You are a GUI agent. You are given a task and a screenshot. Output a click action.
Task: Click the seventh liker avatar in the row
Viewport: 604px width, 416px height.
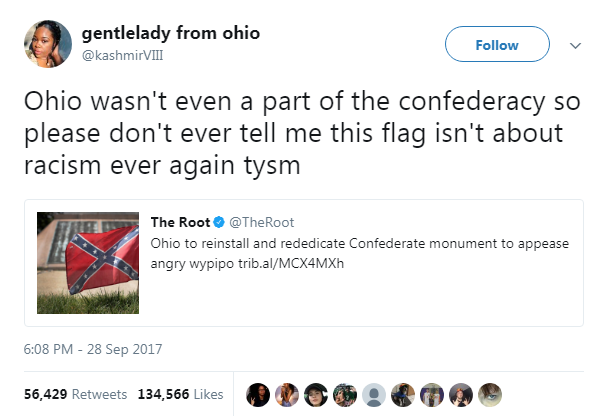[431, 394]
